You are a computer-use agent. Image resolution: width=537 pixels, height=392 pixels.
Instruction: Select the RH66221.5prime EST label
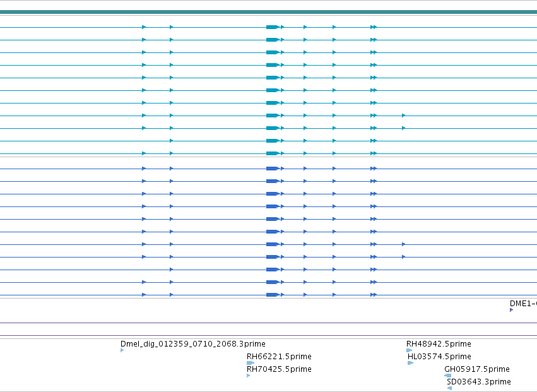pos(279,357)
